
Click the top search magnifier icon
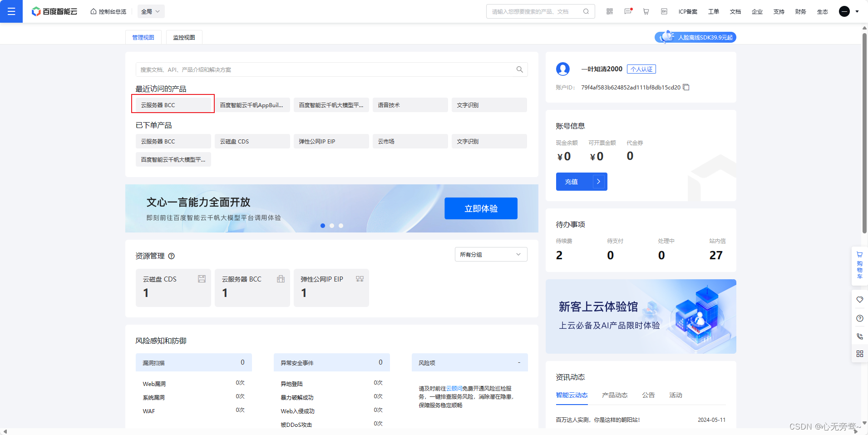pyautogui.click(x=586, y=11)
